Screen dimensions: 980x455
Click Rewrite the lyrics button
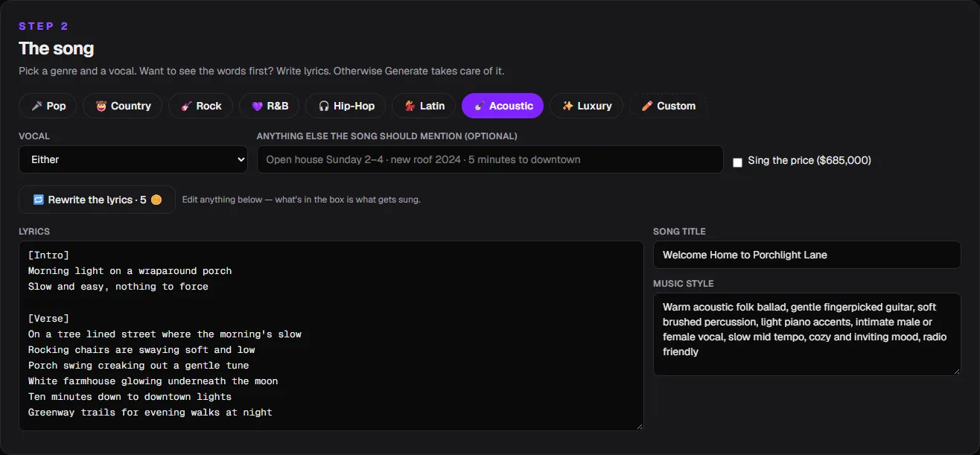(x=97, y=200)
